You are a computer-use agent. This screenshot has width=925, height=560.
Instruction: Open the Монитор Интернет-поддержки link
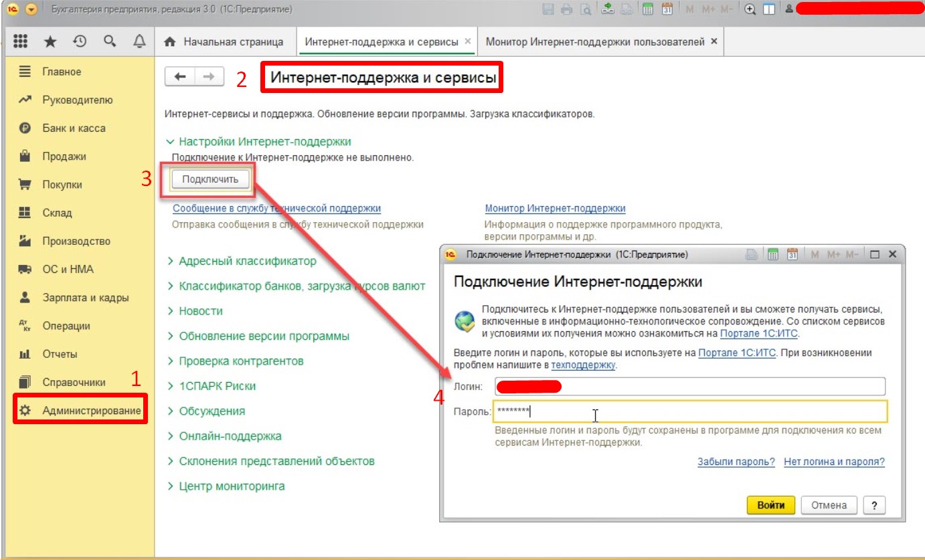(x=556, y=209)
